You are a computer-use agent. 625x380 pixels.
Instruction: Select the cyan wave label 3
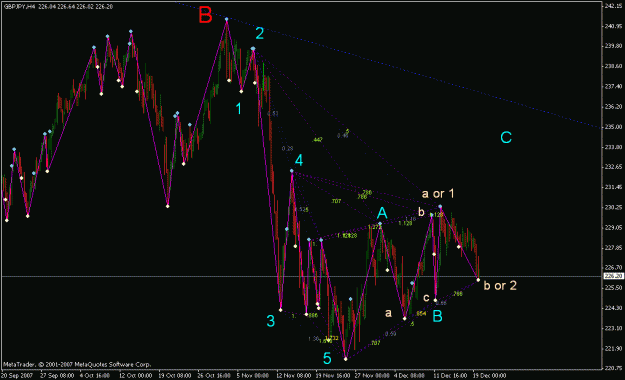(271, 321)
